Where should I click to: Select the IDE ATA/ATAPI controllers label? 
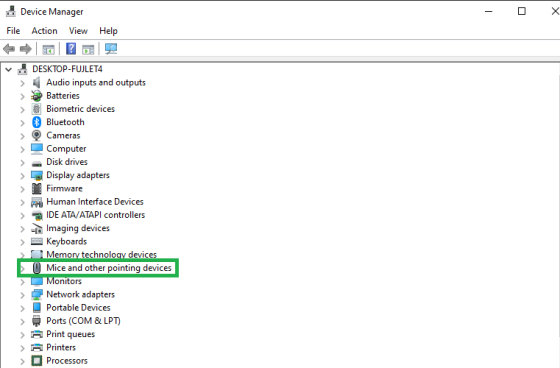pos(95,215)
